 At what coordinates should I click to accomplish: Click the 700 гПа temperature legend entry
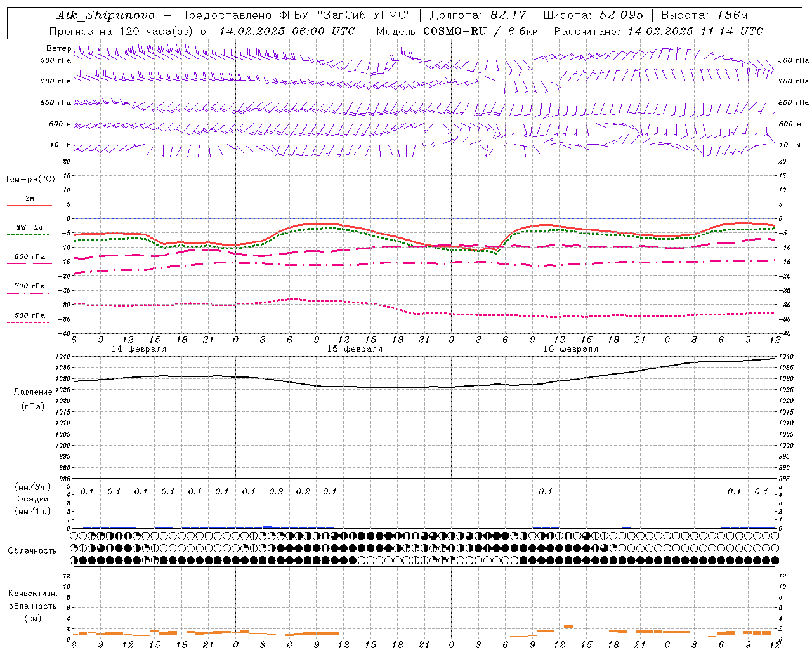click(30, 286)
